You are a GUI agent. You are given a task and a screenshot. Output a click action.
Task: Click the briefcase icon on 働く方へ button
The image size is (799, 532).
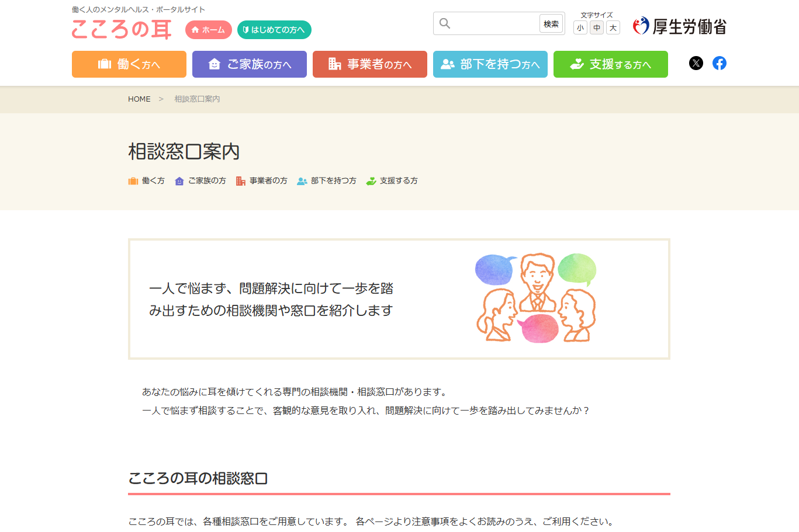tap(105, 64)
